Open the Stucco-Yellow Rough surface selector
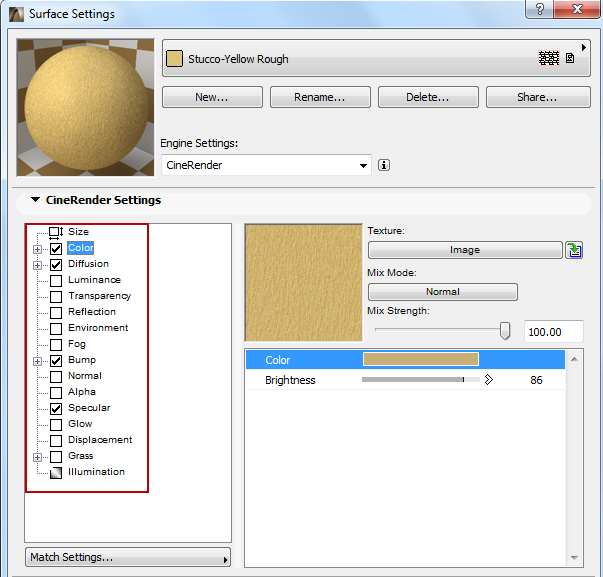Viewport: 603px width, 577px height. 376,58
